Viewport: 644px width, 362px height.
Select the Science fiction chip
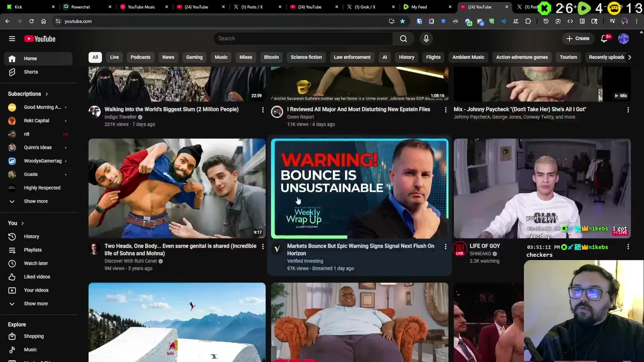point(306,57)
